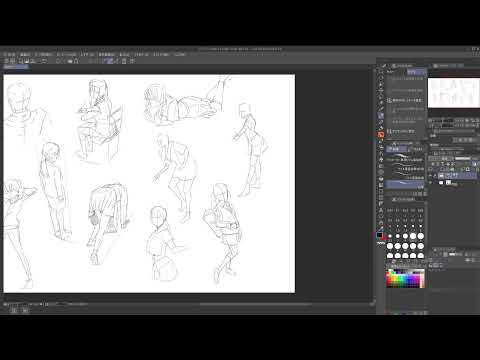Select the highlighted layer in the layer panel
The height and width of the screenshot is (360, 480).
pyautogui.click(x=457, y=175)
